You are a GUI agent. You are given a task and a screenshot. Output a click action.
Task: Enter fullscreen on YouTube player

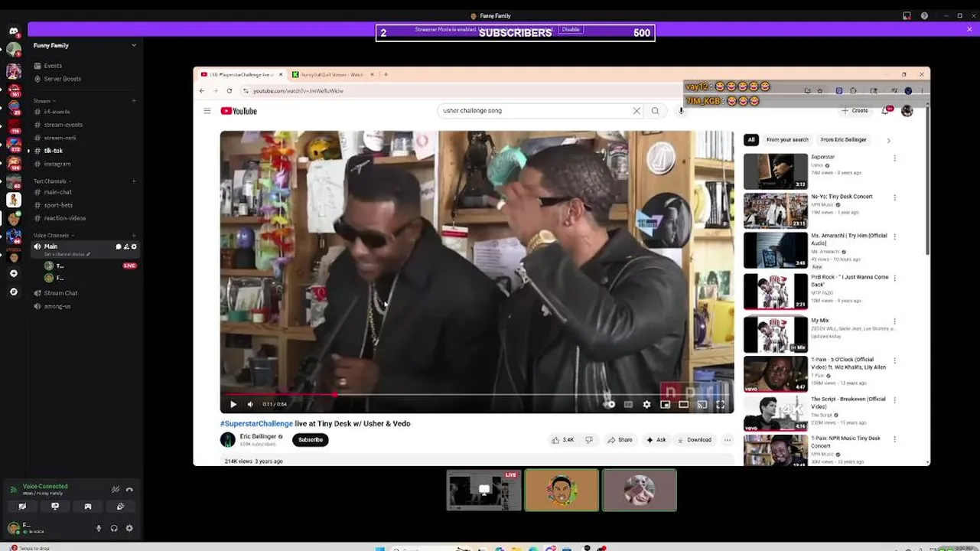[x=720, y=405]
